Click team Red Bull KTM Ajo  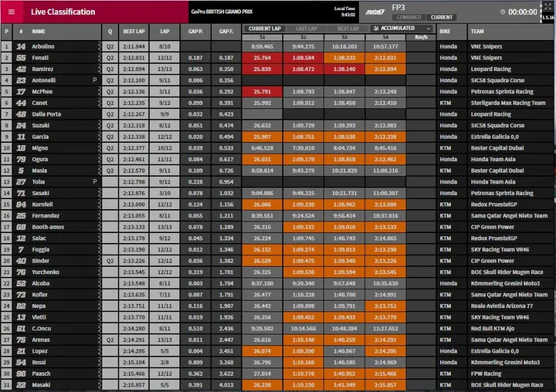point(493,329)
